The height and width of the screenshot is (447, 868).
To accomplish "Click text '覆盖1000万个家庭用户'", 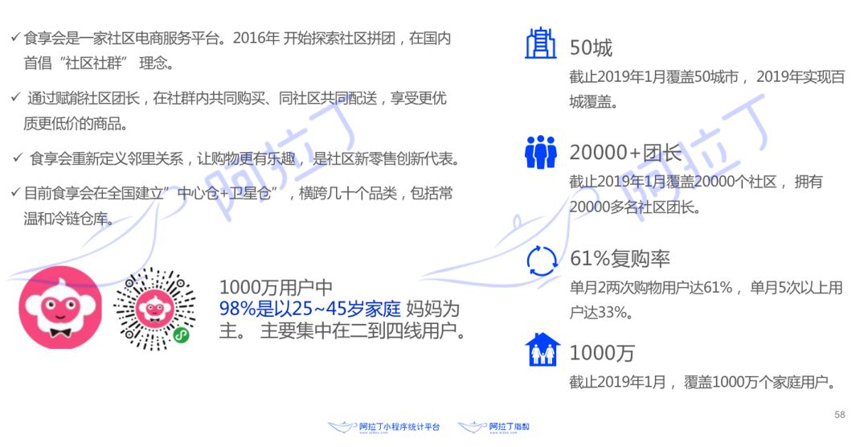I will pyautogui.click(x=756, y=382).
